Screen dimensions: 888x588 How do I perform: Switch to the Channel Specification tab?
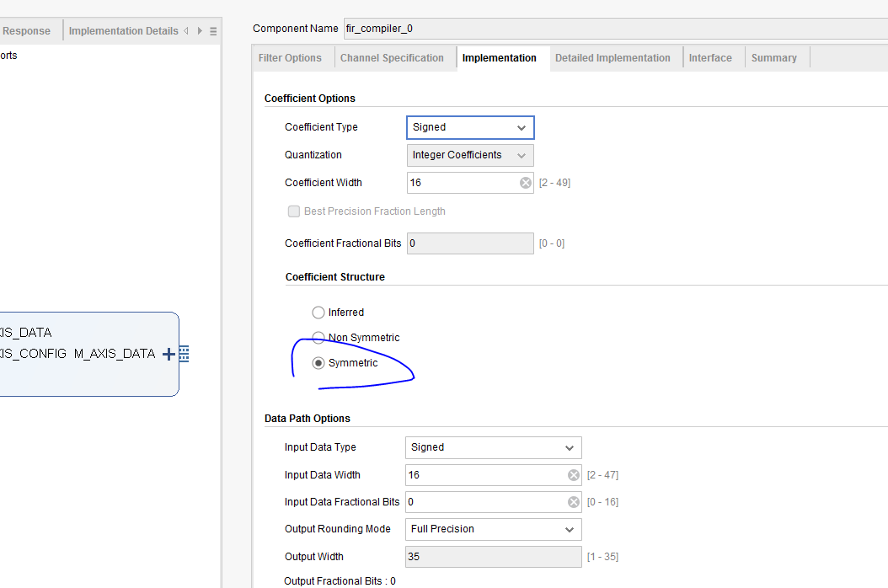pyautogui.click(x=392, y=58)
